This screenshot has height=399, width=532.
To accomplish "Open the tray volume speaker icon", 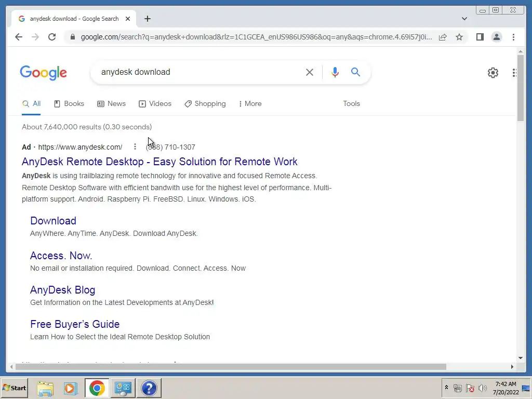I will coord(482,388).
